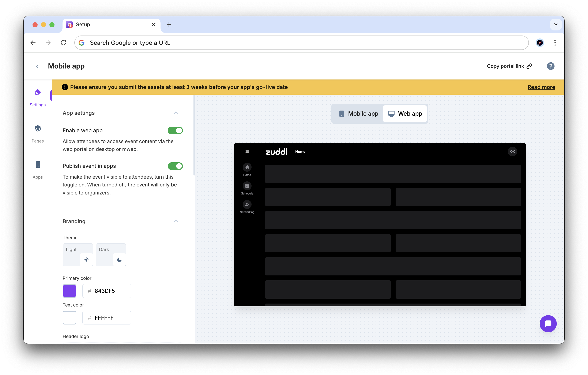Viewport: 588px width, 375px height.
Task: Toggle Publish event in apps switch
Action: [x=175, y=166]
